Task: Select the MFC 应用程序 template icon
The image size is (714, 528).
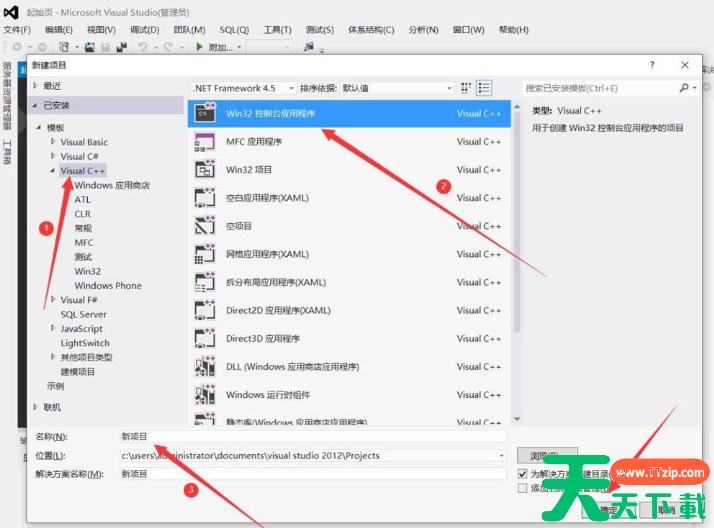Action: coord(205,142)
